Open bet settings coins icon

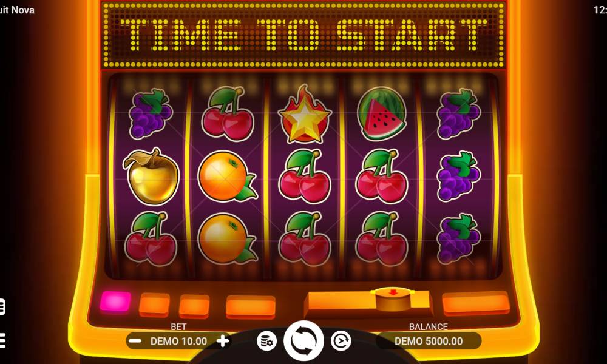point(266,341)
